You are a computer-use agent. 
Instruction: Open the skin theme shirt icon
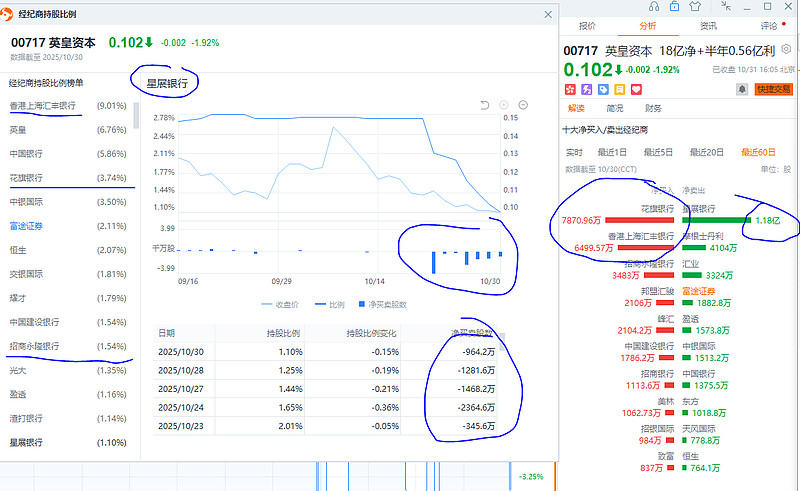click(x=695, y=6)
